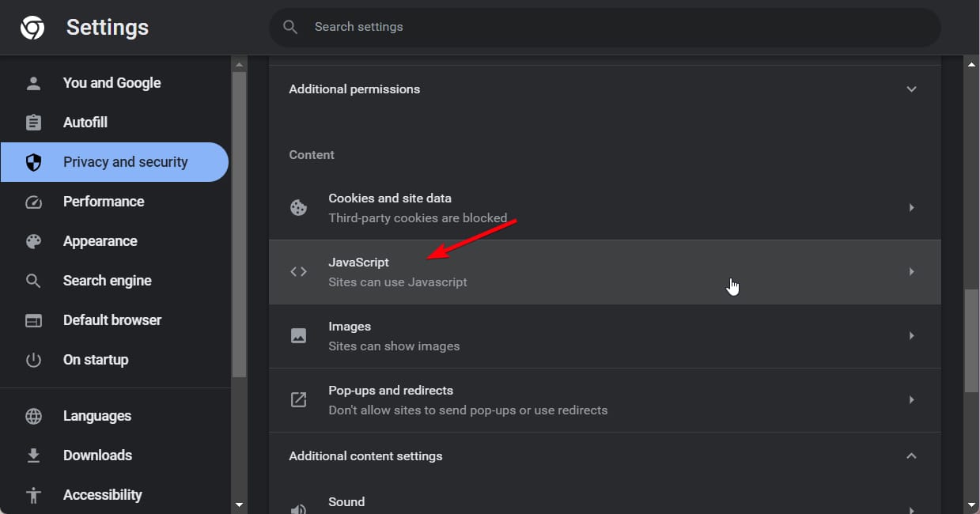Click the Images picture icon
This screenshot has width=980, height=514.
click(298, 336)
